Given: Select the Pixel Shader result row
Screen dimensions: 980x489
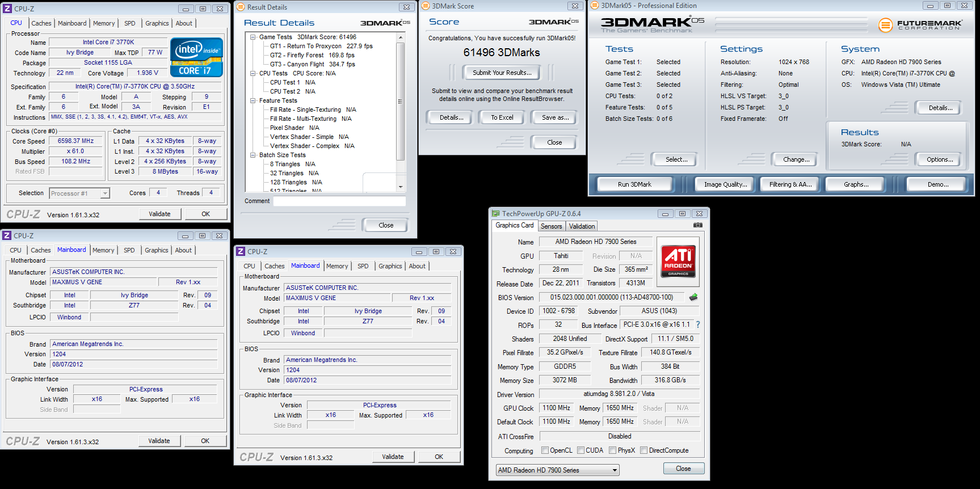Looking at the screenshot, I should (x=295, y=128).
